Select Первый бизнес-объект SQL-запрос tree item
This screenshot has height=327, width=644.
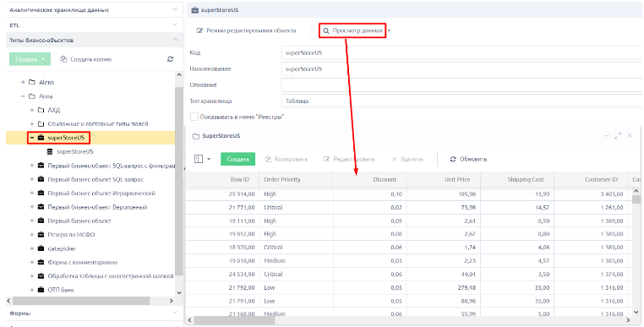pos(96,179)
